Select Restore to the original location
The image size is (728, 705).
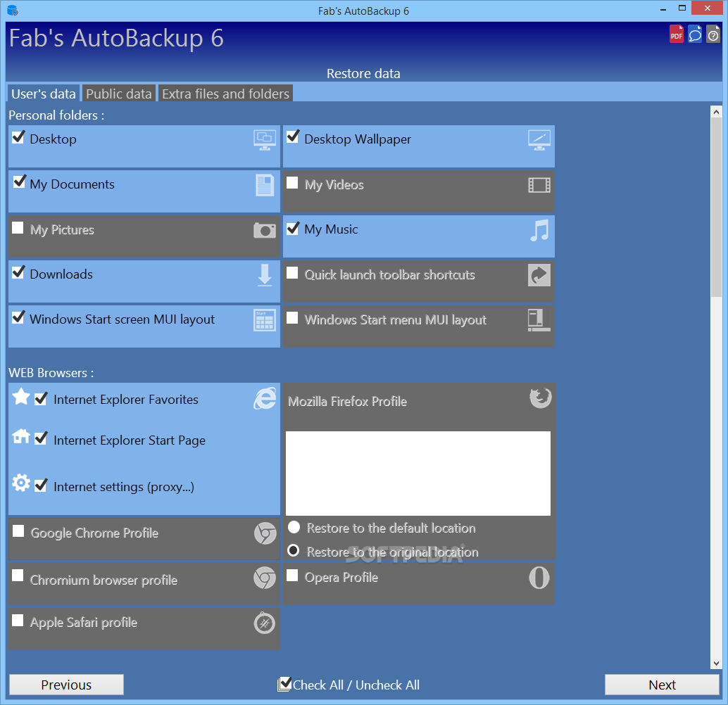[x=294, y=550]
